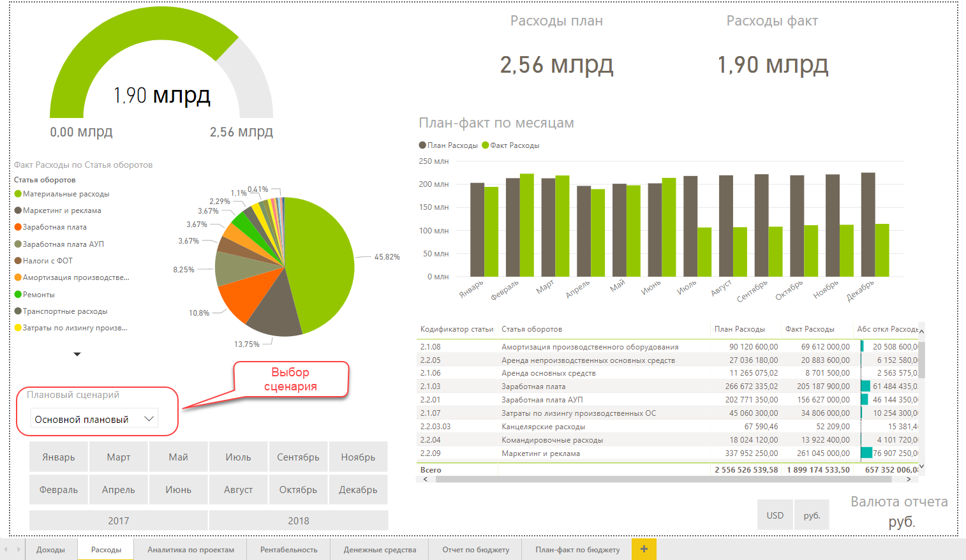The width and height of the screenshot is (966, 560).
Task: Select the Февраль month slicer
Action: [x=59, y=490]
